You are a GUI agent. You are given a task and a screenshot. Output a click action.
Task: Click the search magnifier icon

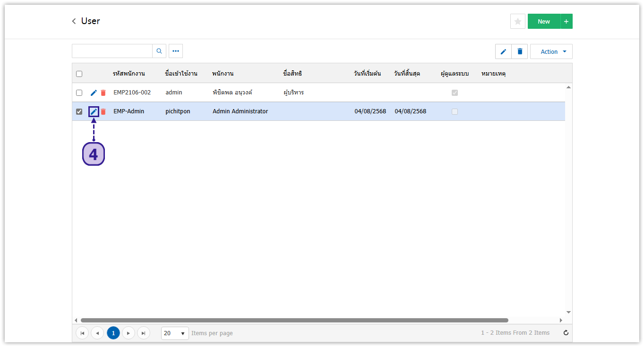click(159, 51)
